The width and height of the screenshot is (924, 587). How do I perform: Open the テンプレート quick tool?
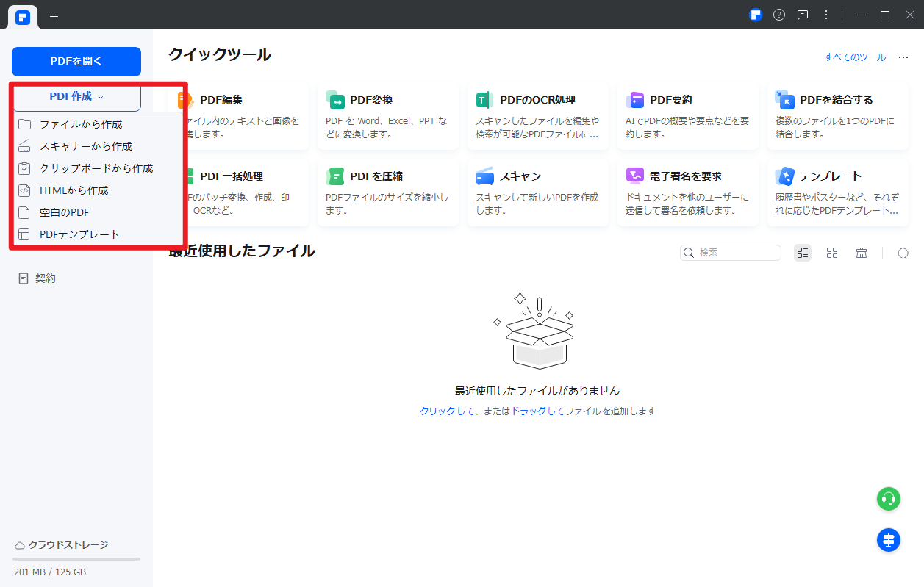pyautogui.click(x=838, y=192)
